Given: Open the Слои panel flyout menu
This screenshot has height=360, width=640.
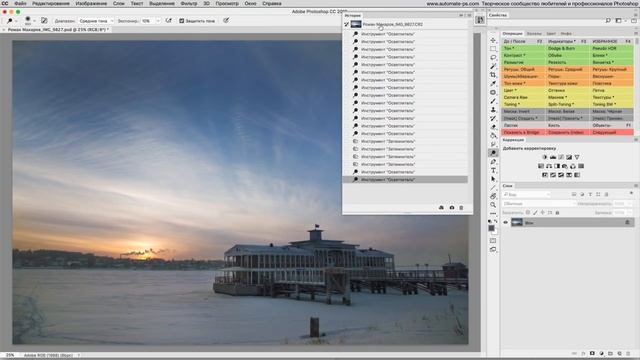Looking at the screenshot, I should pos(636,186).
